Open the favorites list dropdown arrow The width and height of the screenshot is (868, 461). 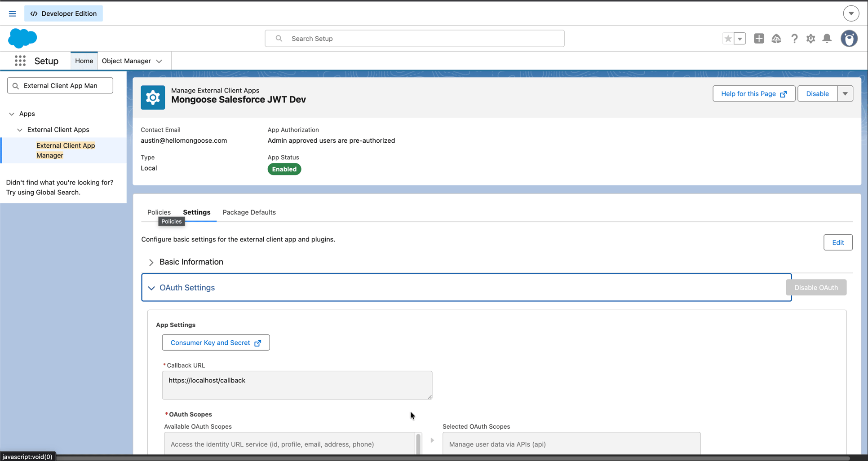click(740, 39)
